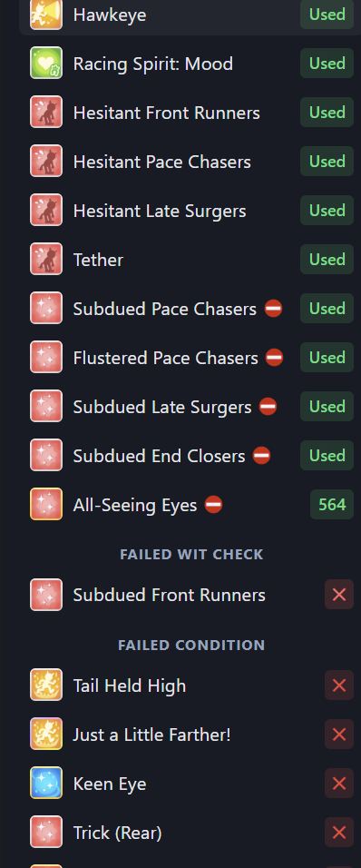Click the FAILED CONDITION section header

tap(191, 645)
